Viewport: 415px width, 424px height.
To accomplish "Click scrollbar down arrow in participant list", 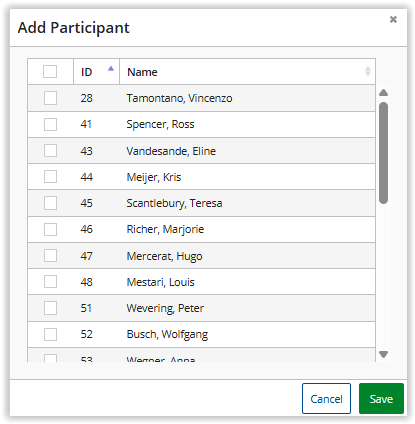I will pos(383,354).
